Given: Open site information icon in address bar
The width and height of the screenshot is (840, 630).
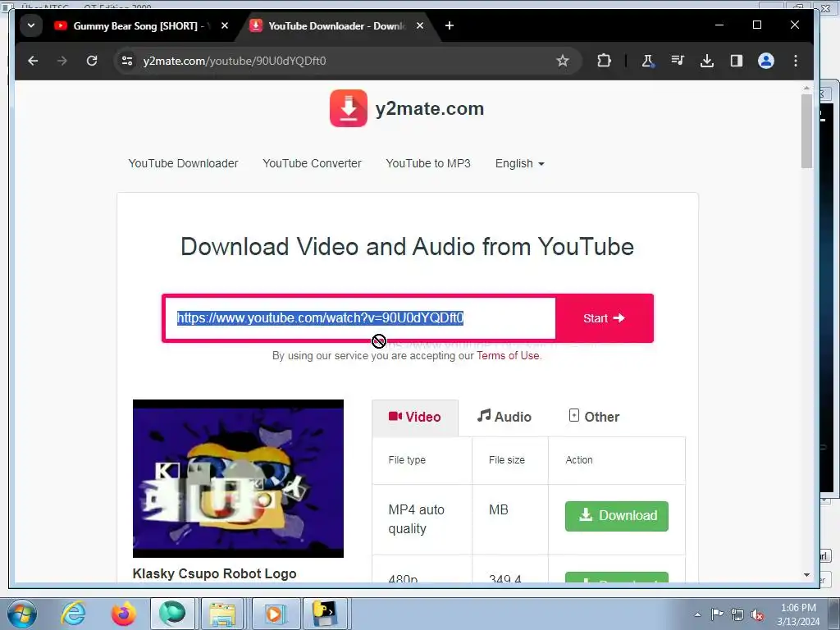Looking at the screenshot, I should pyautogui.click(x=127, y=61).
